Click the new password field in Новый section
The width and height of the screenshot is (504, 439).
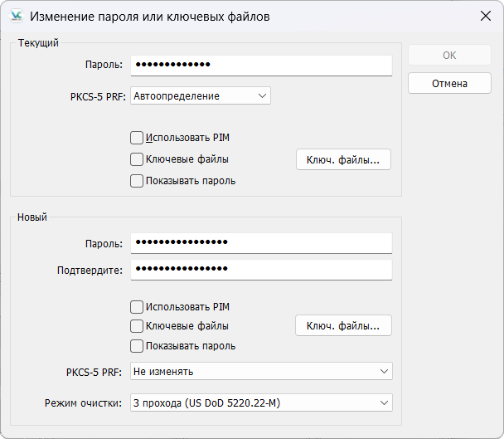pos(260,242)
